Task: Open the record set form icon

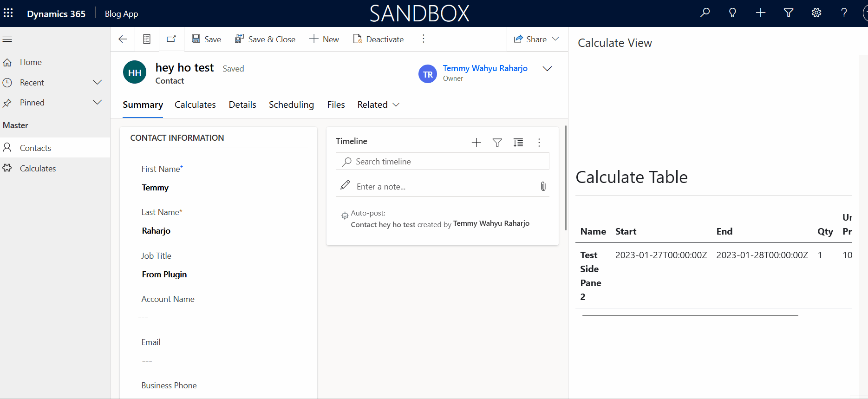Action: tap(147, 39)
